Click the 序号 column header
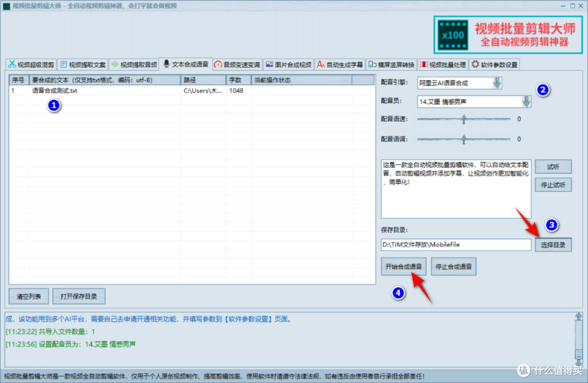The width and height of the screenshot is (588, 383). click(19, 80)
